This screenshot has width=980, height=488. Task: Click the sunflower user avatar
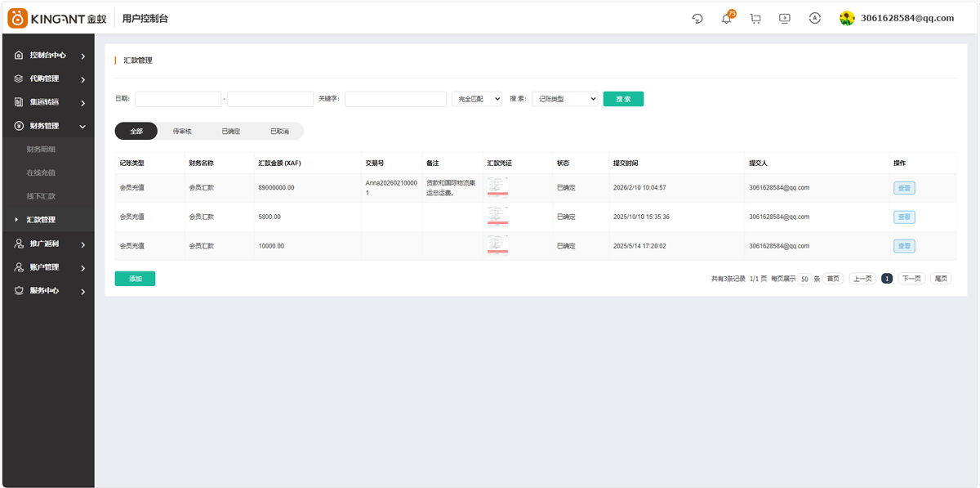click(x=847, y=18)
